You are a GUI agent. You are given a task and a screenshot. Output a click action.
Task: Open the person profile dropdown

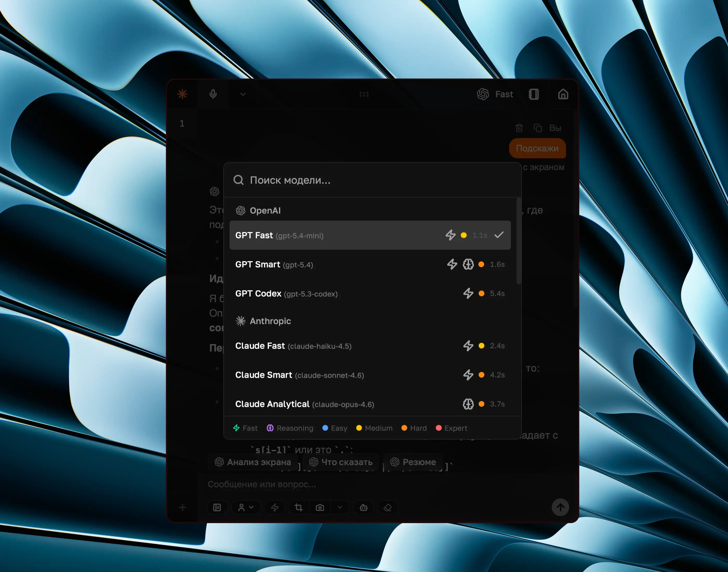pos(245,507)
